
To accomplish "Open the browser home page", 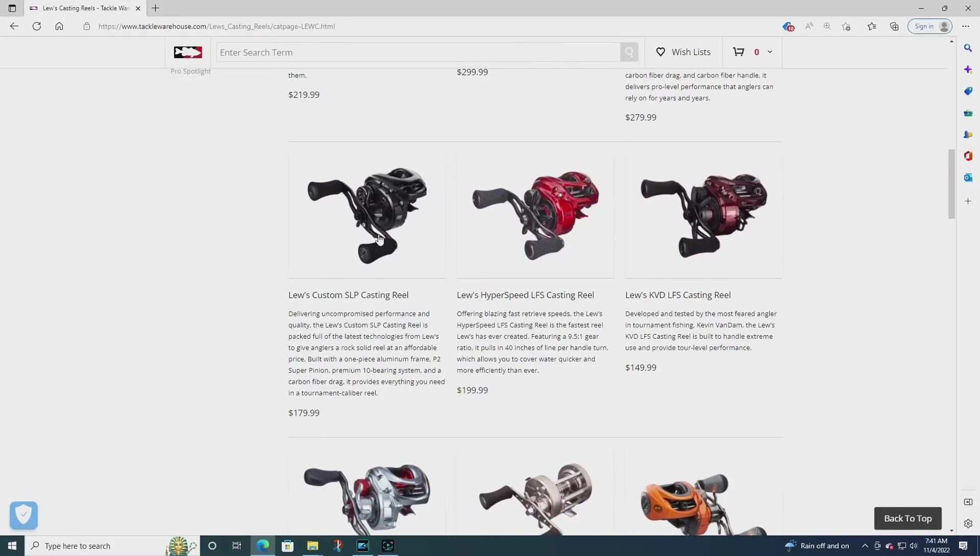I will click(x=59, y=26).
